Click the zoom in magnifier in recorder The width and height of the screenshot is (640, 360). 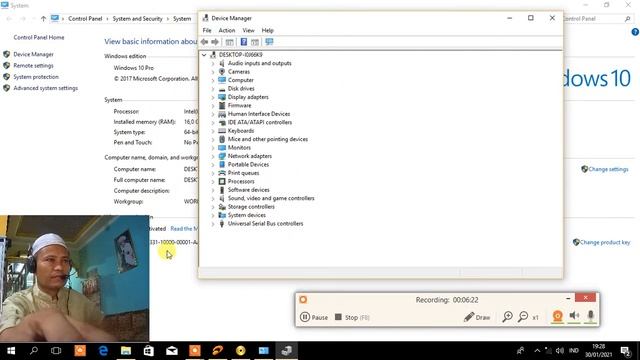pyautogui.click(x=507, y=317)
